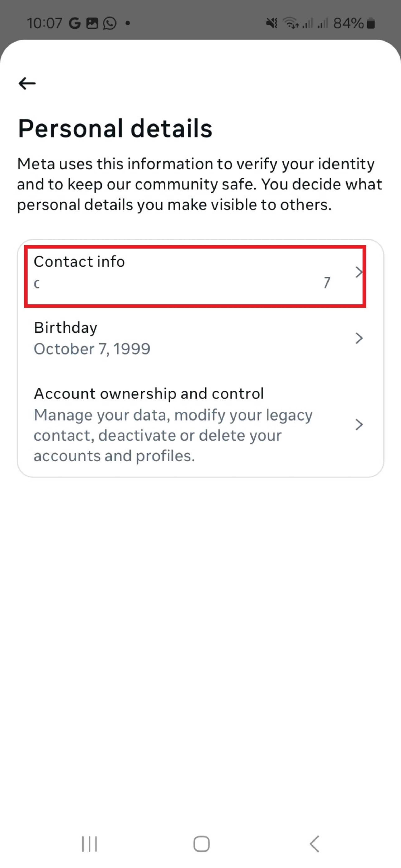Tap the gallery image notification icon
This screenshot has height=868, width=401.
pos(92,23)
